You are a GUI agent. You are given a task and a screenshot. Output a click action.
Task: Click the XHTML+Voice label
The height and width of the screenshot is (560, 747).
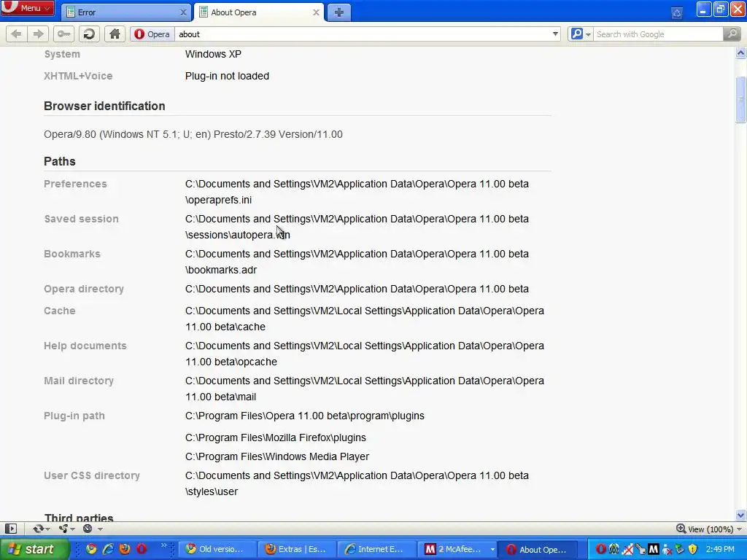(78, 76)
